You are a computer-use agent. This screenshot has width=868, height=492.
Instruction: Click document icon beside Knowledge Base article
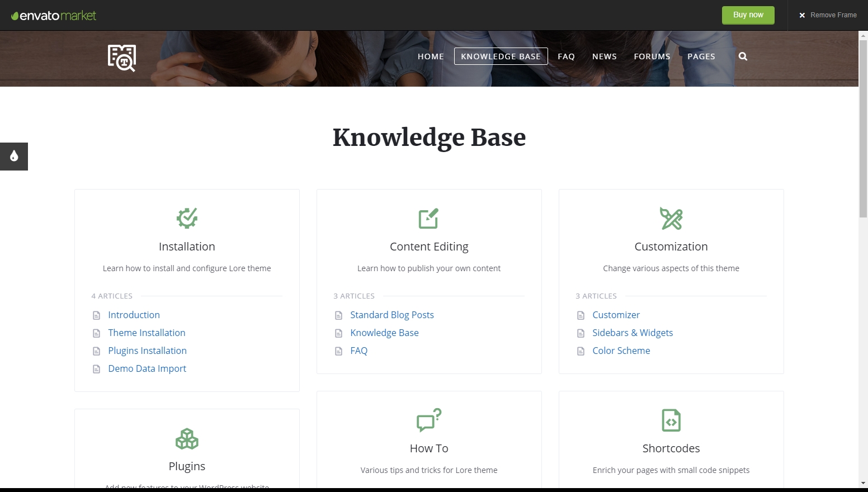point(338,333)
